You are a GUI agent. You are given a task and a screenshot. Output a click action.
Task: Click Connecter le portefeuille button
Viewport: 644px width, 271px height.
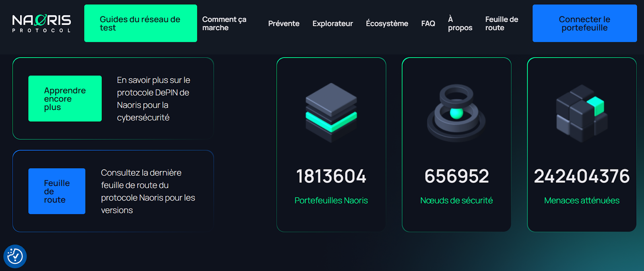pos(584,23)
